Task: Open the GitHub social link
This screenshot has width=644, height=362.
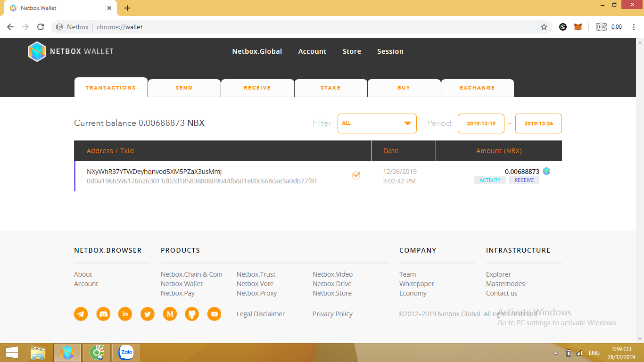Action: (x=192, y=314)
